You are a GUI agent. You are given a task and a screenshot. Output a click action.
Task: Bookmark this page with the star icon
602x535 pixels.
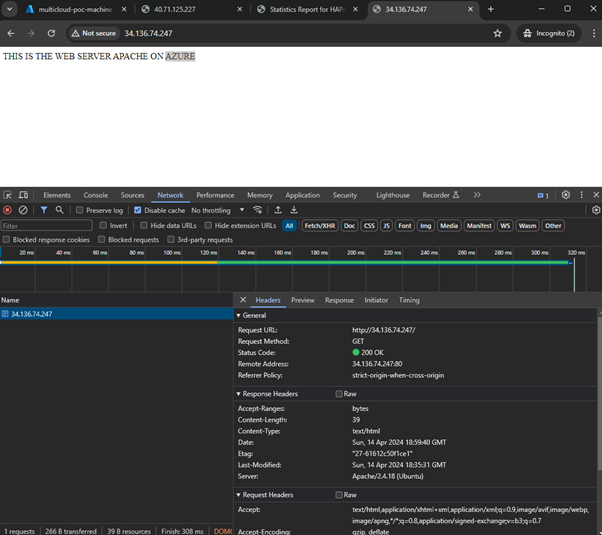[497, 33]
